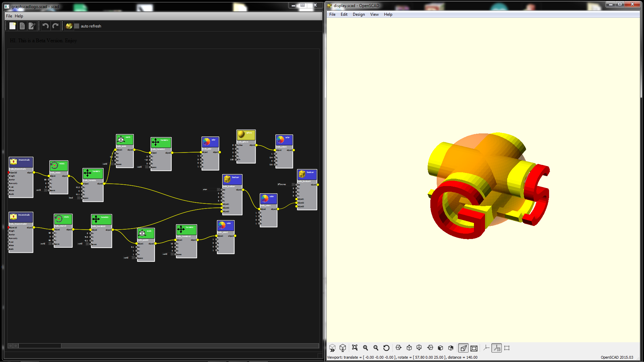
Task: Click the Zoom Out icon in OpenSCAD
Action: [x=376, y=348]
